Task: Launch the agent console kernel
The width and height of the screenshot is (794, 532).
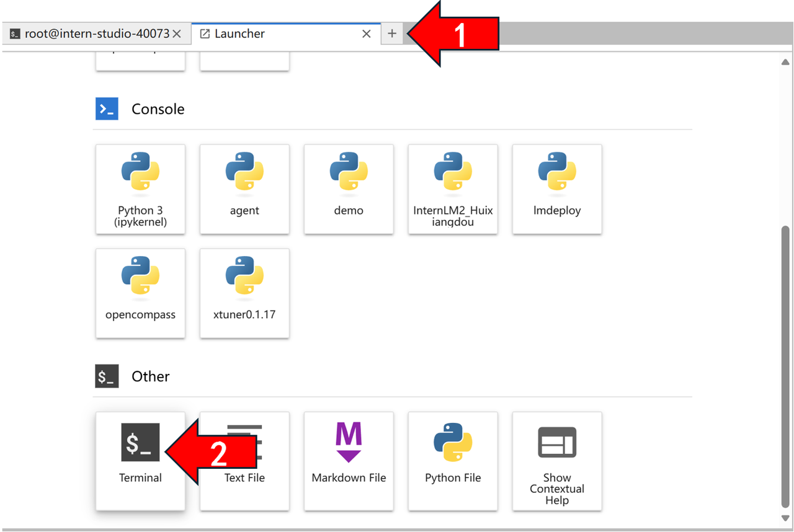Action: (x=244, y=189)
